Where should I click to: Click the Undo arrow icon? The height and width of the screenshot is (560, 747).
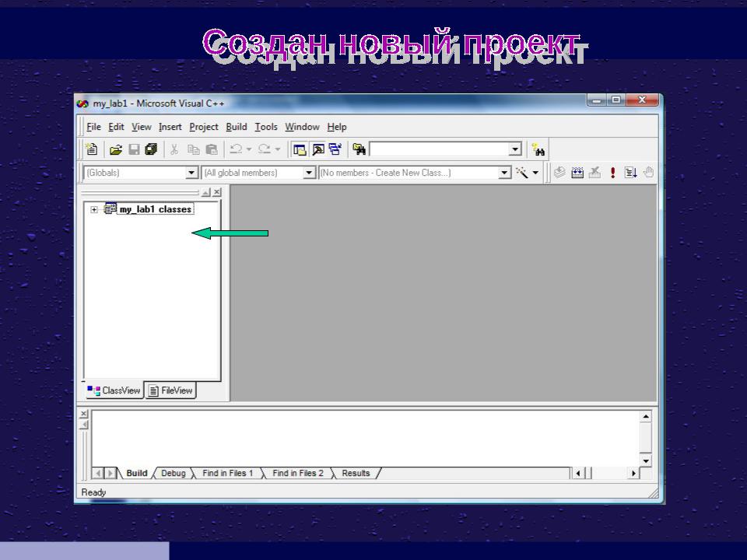[236, 149]
